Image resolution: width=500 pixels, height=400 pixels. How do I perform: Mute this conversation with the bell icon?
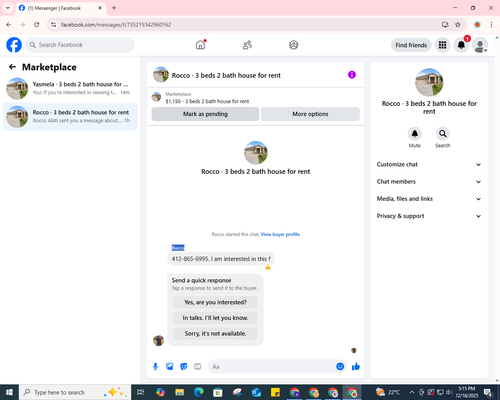tap(415, 134)
